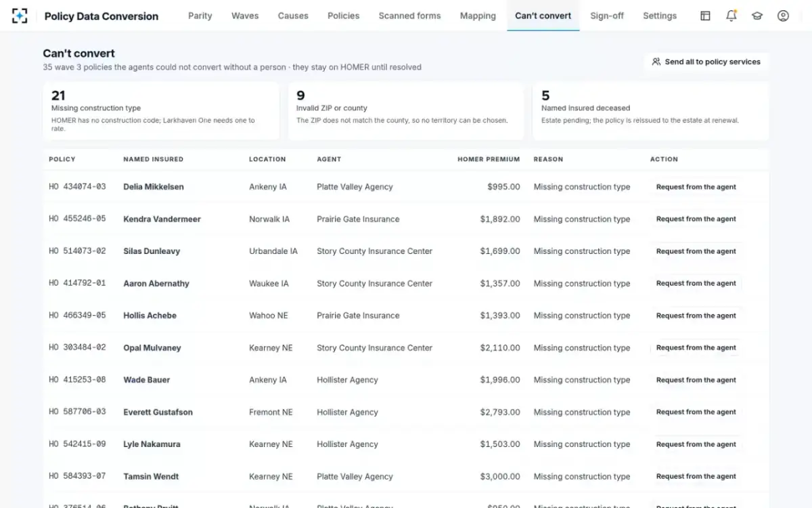Request from the agent for Hollis Achebe
This screenshot has width=812, height=508.
click(x=696, y=316)
